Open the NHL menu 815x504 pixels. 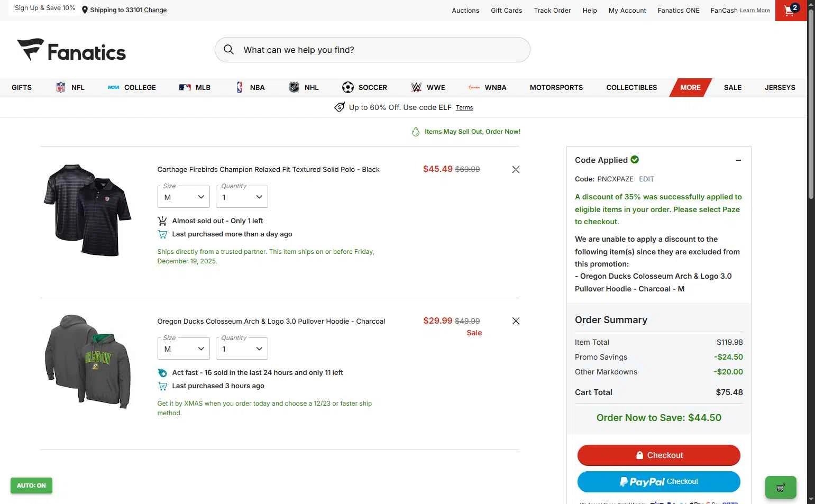point(304,88)
